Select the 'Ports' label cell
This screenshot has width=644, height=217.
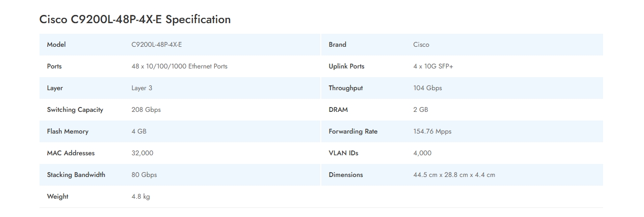(54, 66)
